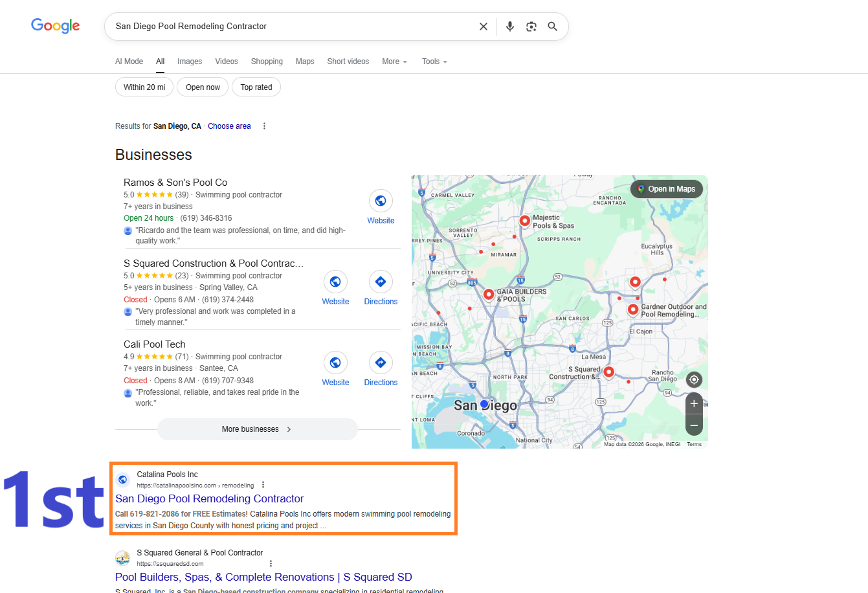868x593 pixels.
Task: Click Catalina Pools Inc favicon
Action: point(122,480)
